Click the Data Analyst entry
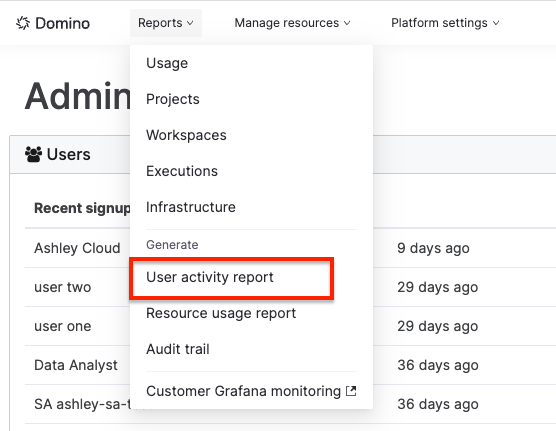The width and height of the screenshot is (556, 431). coord(76,365)
